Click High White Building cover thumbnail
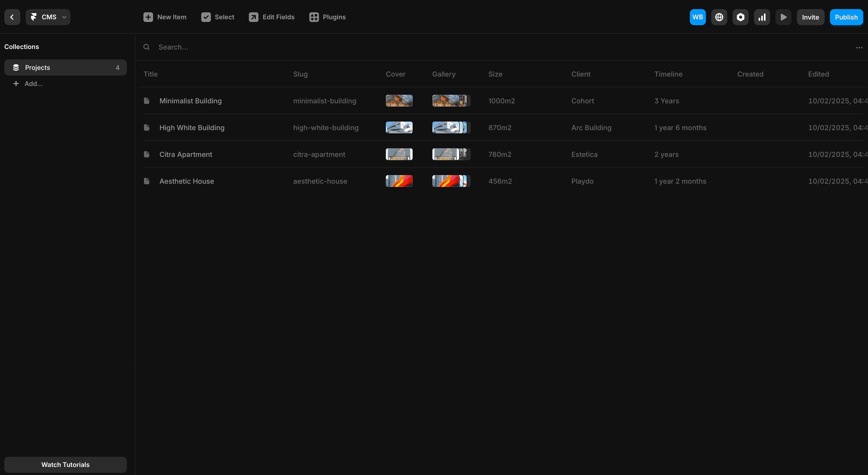The width and height of the screenshot is (868, 475). coord(399,127)
